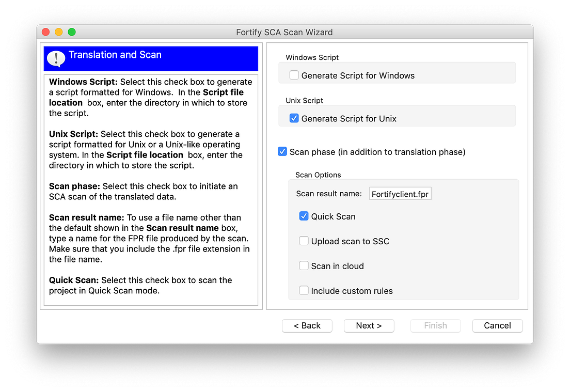The image size is (570, 392).
Task: Click the 'Scan result name:' field label
Action: pyautogui.click(x=329, y=194)
